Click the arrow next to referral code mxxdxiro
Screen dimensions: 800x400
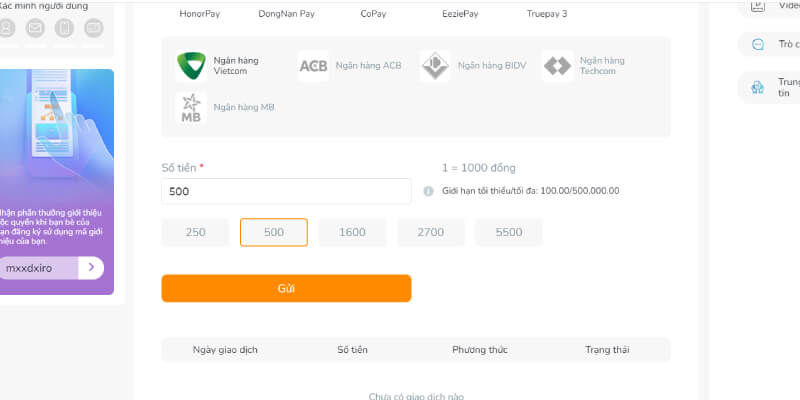pyautogui.click(x=91, y=268)
